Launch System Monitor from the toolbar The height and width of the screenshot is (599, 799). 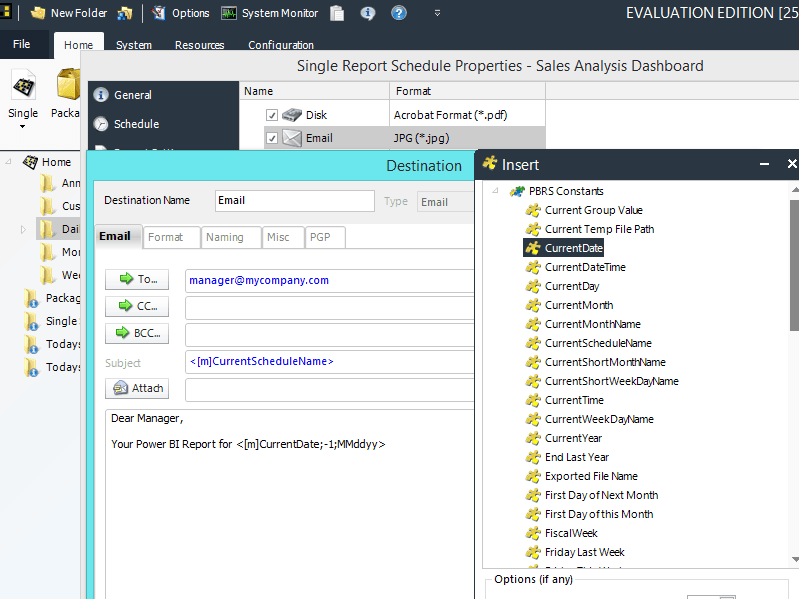(x=269, y=13)
